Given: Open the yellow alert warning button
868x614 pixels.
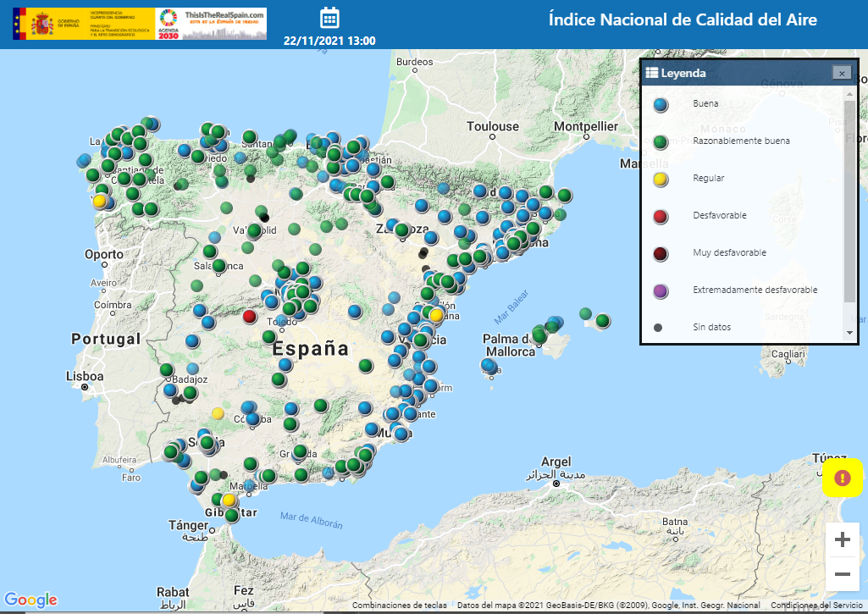Looking at the screenshot, I should tap(842, 478).
